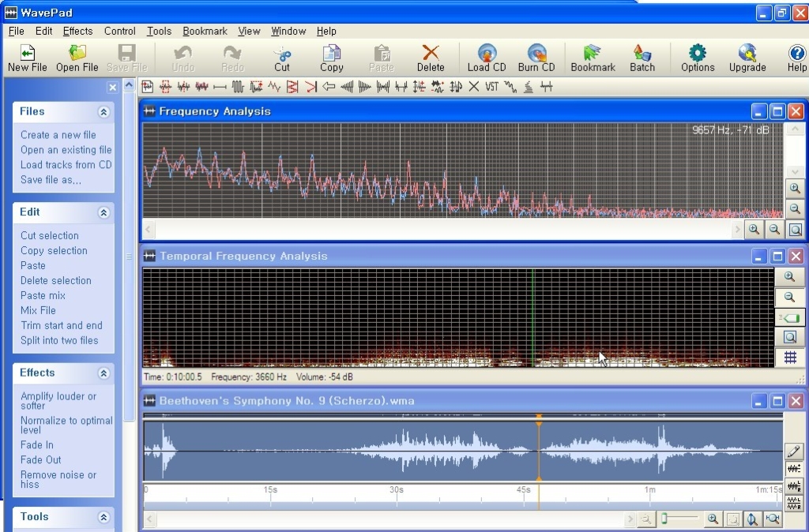Screen dimensions: 809x532
Task: Click the first icon in the effects toolbar
Action: (x=147, y=87)
